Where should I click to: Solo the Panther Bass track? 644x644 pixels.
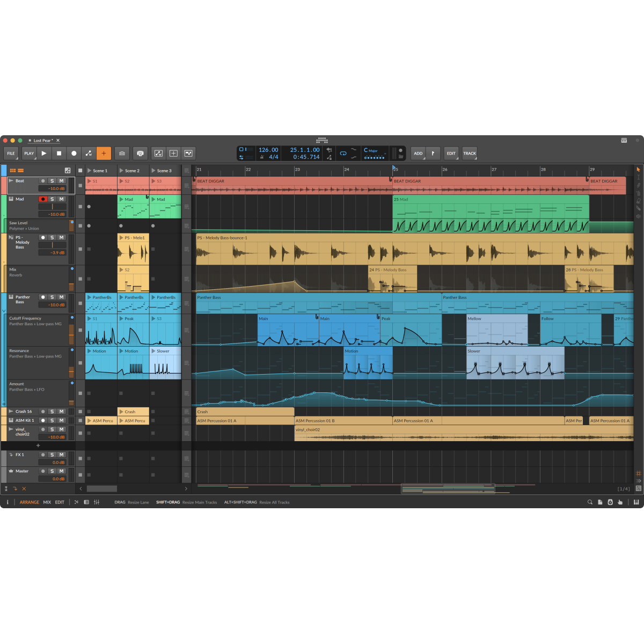coord(52,297)
